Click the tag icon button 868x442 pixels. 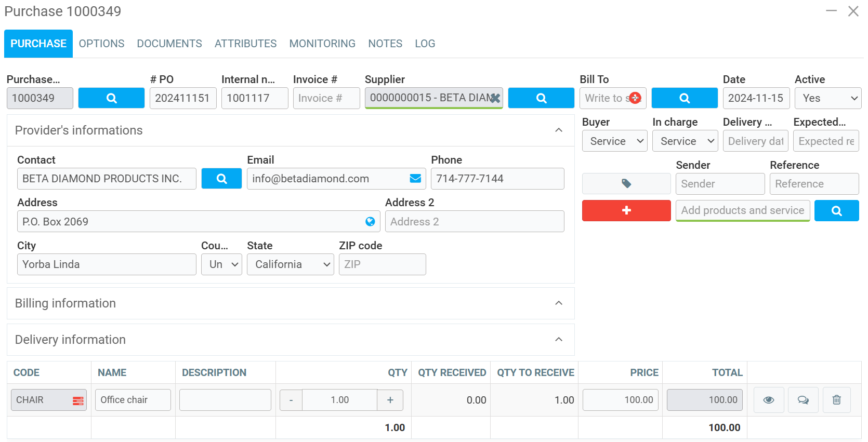[626, 184]
